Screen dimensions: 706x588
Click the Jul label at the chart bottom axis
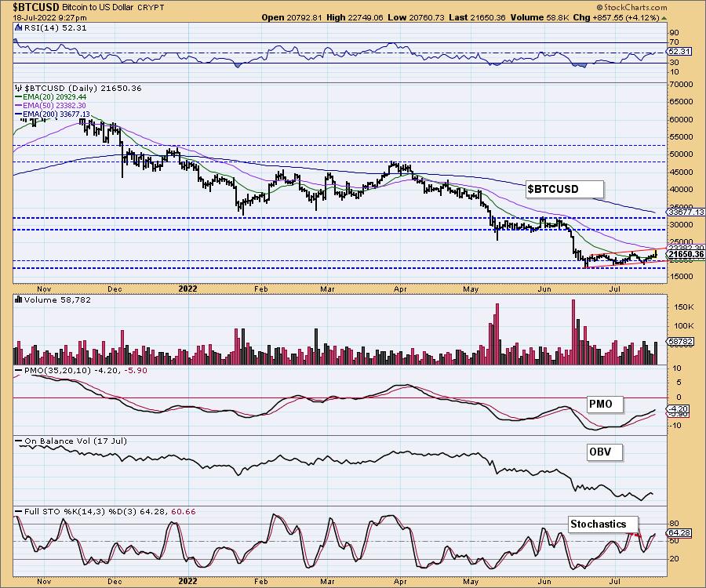(x=615, y=581)
